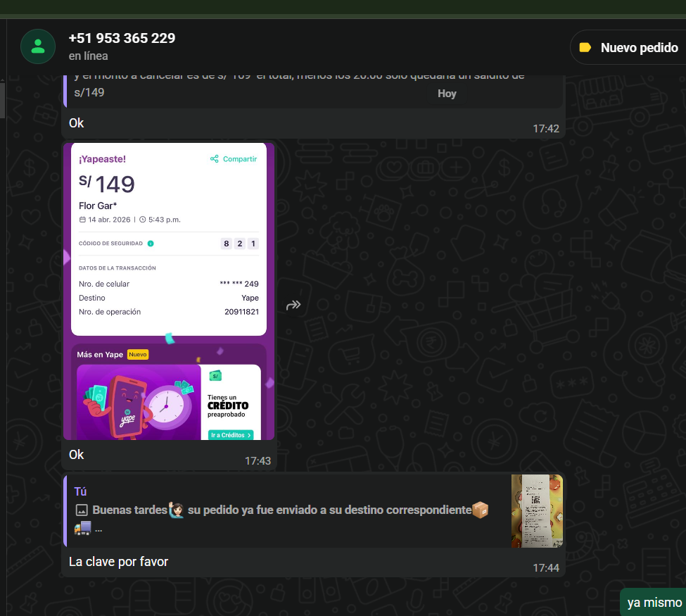The image size is (686, 616).
Task: Select the 'ya mismo' sent message bubble
Action: click(654, 603)
